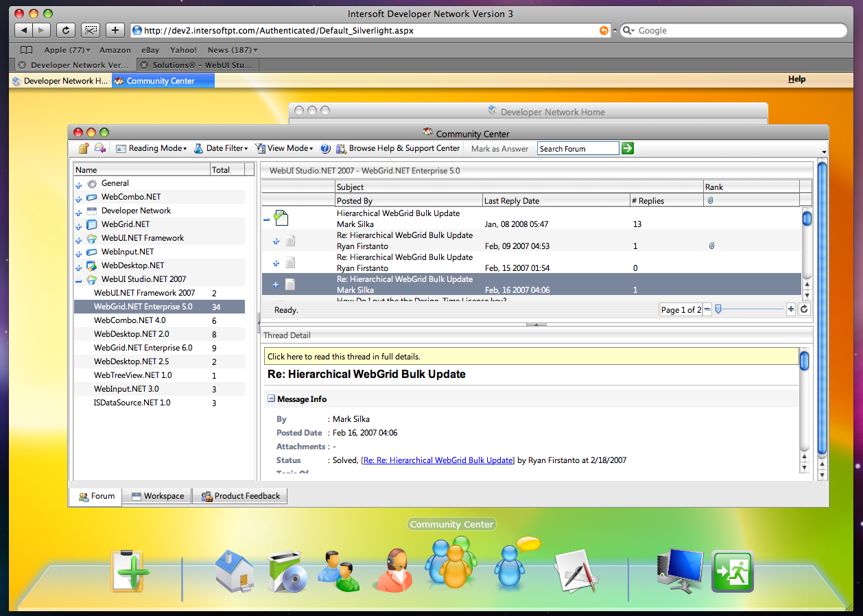Click the browser add bookmark plus button
863x616 pixels.
pyautogui.click(x=115, y=30)
